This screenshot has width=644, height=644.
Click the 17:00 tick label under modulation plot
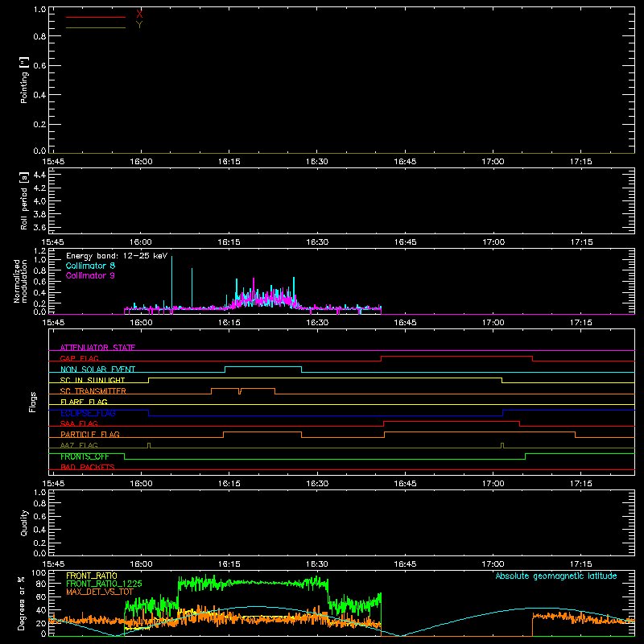[493, 323]
